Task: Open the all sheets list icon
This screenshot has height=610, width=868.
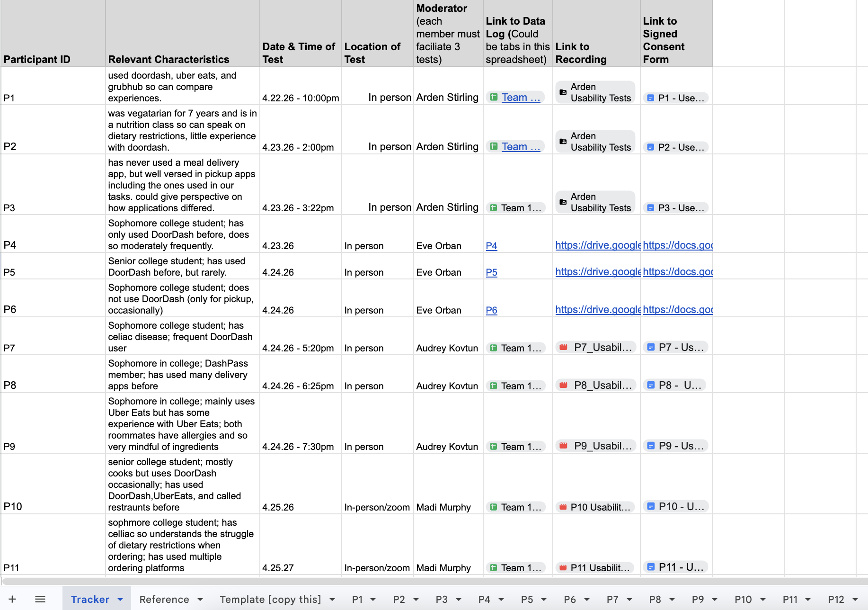Action: (40, 599)
